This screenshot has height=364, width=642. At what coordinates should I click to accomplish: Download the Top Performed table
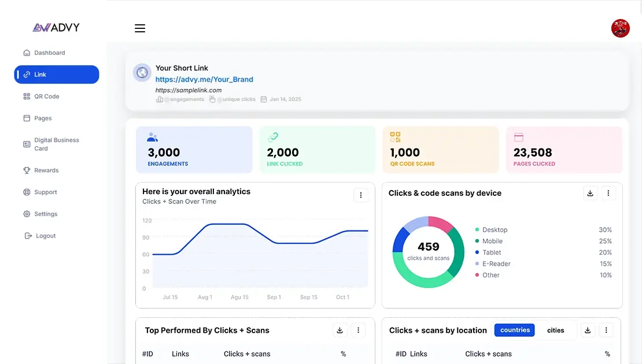click(x=340, y=330)
